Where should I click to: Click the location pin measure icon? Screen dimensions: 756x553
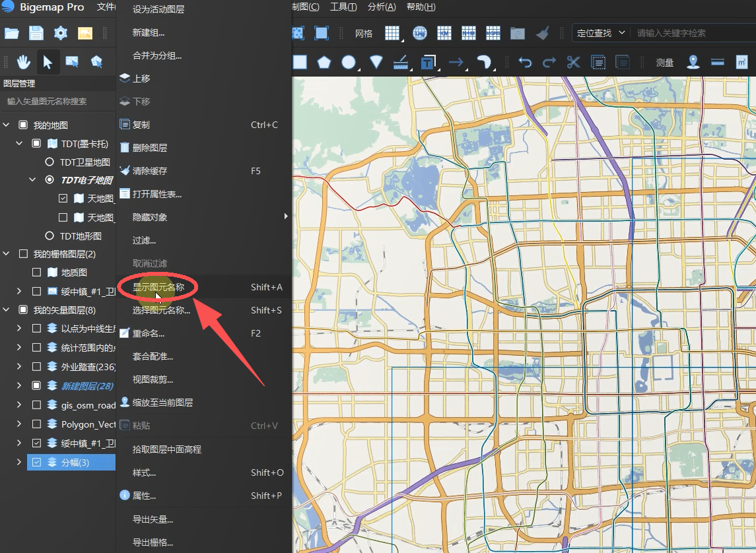pos(693,62)
